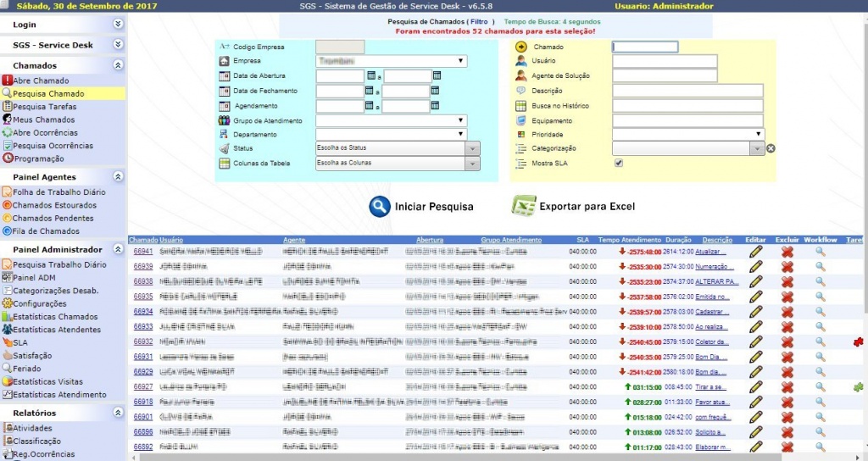Click the Chamado number input field
Image resolution: width=868 pixels, height=461 pixels.
[x=645, y=47]
